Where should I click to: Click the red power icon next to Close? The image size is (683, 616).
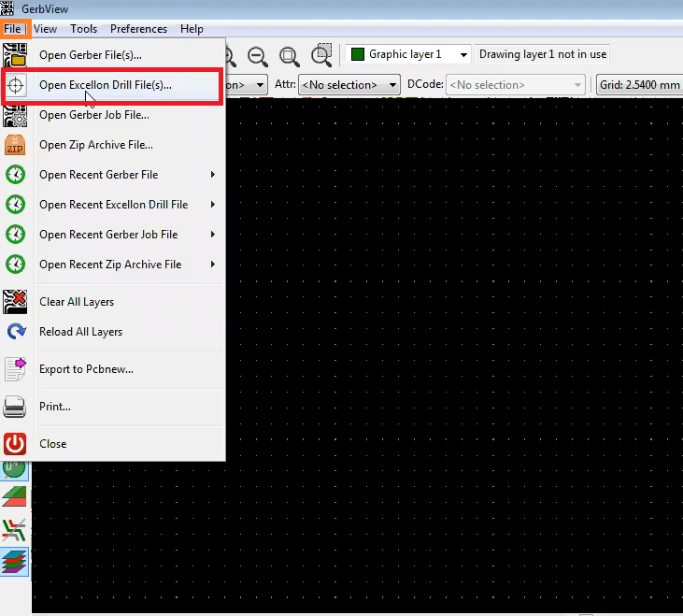click(x=15, y=444)
